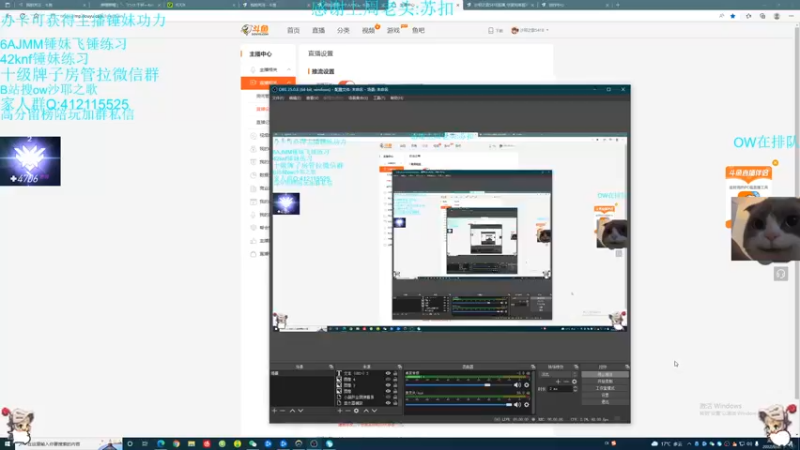
Task: Toggle visibility of the 小葫芦 source
Action: click(388, 397)
